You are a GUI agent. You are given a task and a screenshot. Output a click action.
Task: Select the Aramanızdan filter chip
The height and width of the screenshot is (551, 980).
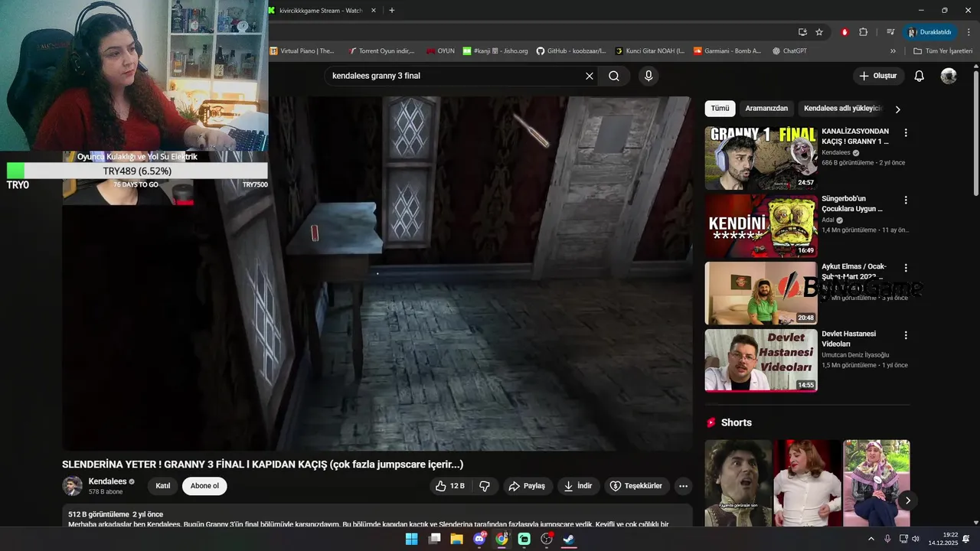(x=766, y=109)
